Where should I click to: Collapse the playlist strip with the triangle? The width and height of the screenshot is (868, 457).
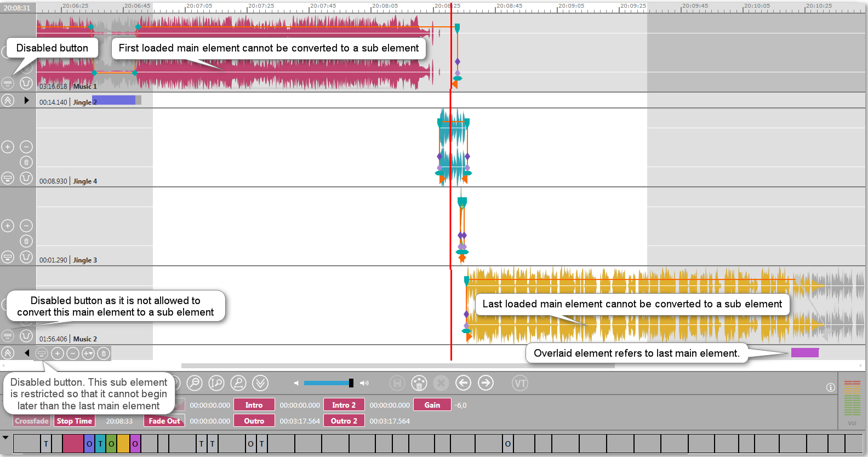(x=5, y=438)
